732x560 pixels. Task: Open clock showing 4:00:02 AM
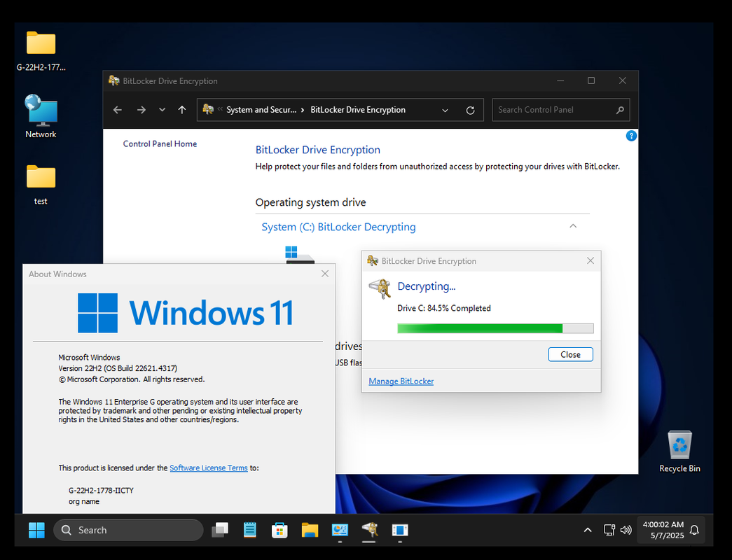tap(663, 530)
